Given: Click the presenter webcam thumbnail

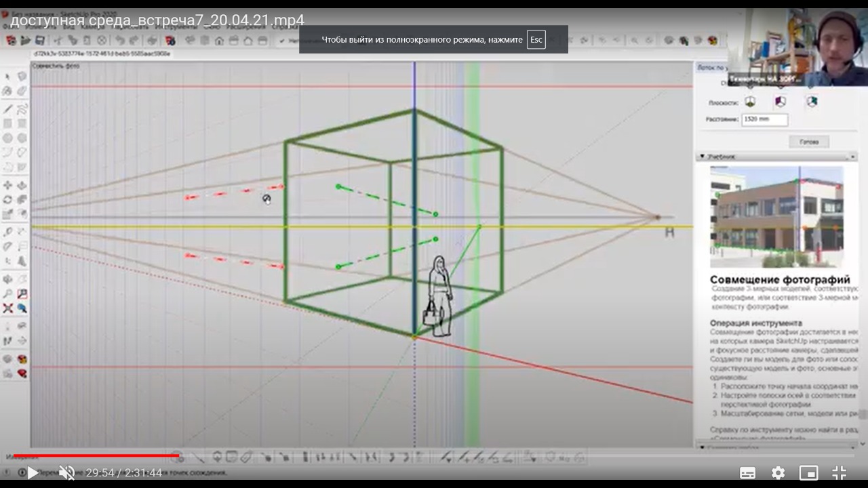Looking at the screenshot, I should (797, 47).
